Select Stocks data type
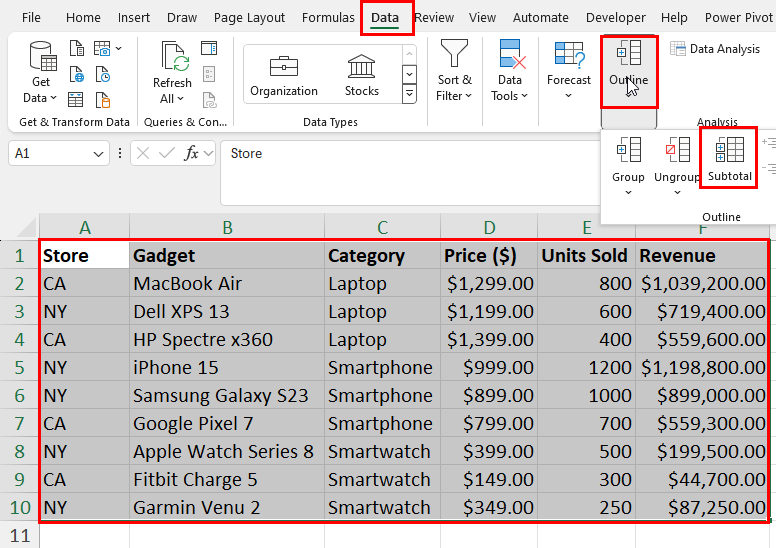Viewport: 776px width, 548px height. click(x=362, y=75)
